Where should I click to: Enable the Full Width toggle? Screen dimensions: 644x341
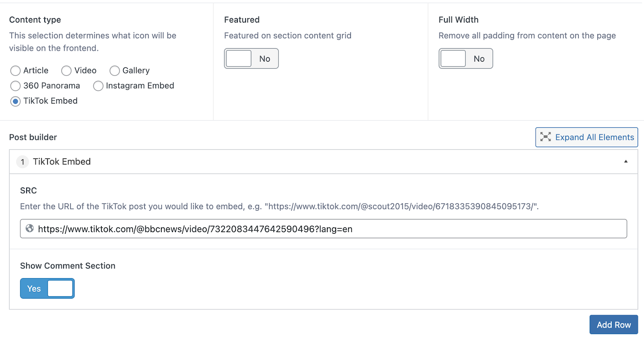click(466, 58)
